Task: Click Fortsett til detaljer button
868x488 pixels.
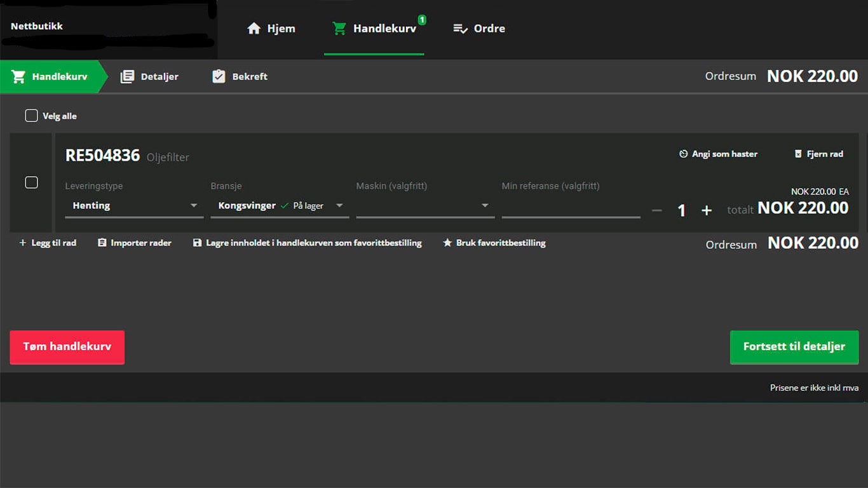Action: [x=794, y=347]
